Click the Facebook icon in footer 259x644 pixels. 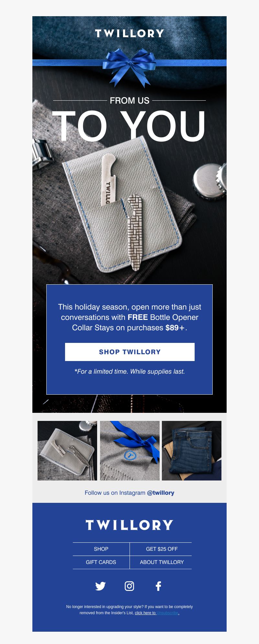tap(158, 586)
